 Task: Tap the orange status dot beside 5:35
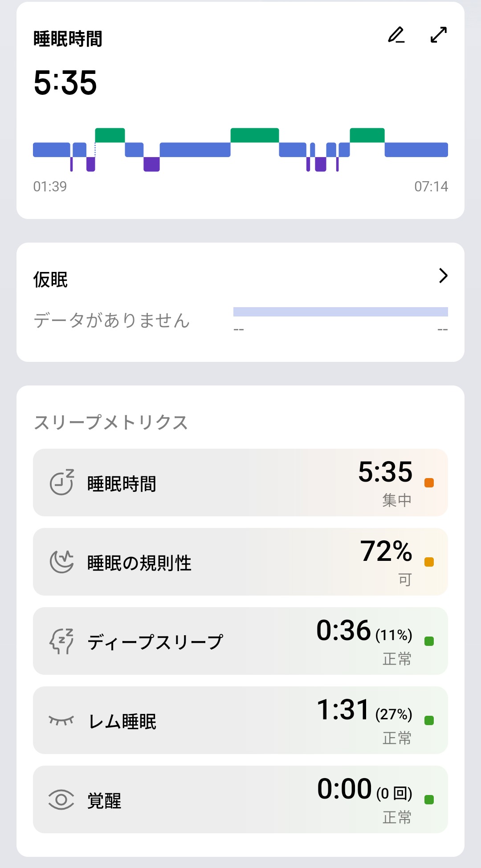point(429,483)
